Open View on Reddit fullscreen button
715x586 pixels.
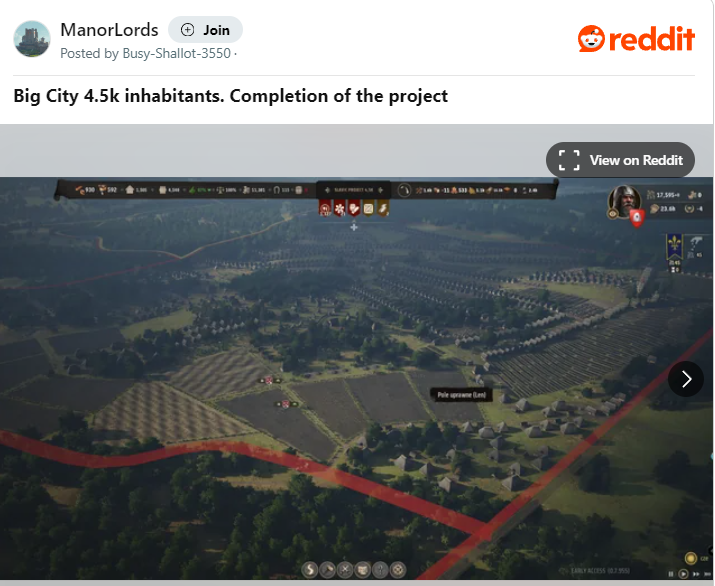pyautogui.click(x=620, y=160)
